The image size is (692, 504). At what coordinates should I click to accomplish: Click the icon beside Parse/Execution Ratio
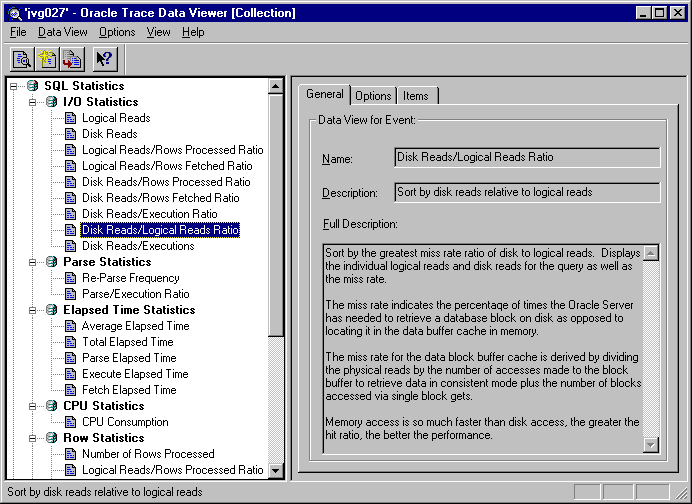coord(71,294)
